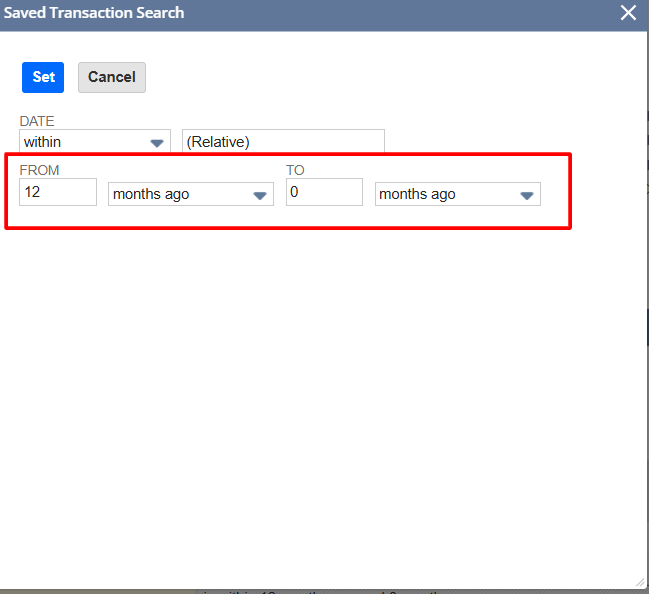649x594 pixels.
Task: Click the TO field label
Action: pyautogui.click(x=295, y=170)
